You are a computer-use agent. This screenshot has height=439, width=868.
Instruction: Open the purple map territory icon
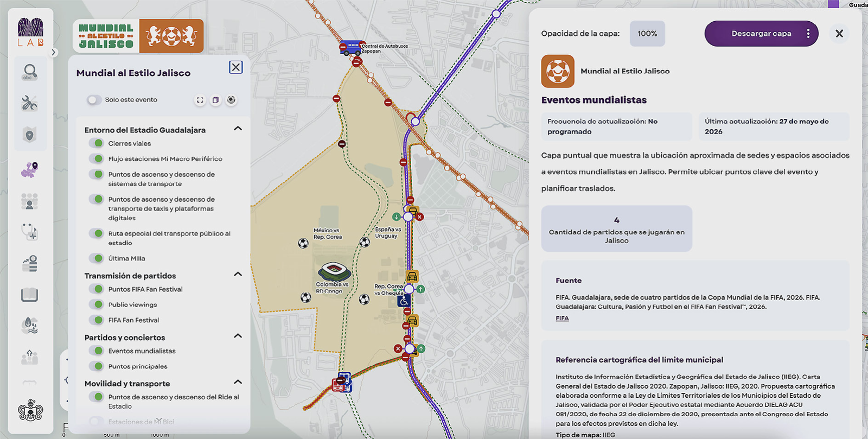30,170
